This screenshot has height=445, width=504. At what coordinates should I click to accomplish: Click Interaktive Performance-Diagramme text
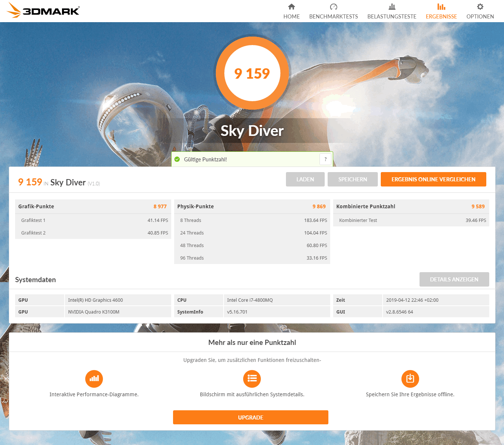click(x=94, y=394)
